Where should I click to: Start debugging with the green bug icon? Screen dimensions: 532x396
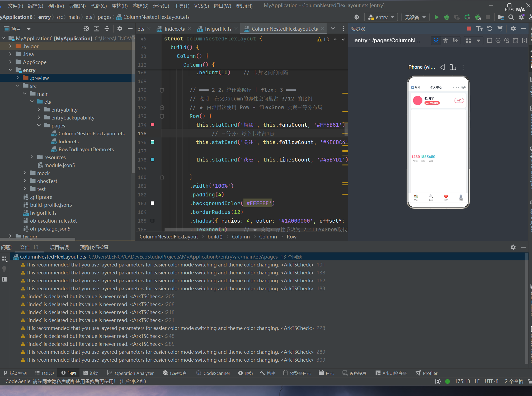coord(446,17)
